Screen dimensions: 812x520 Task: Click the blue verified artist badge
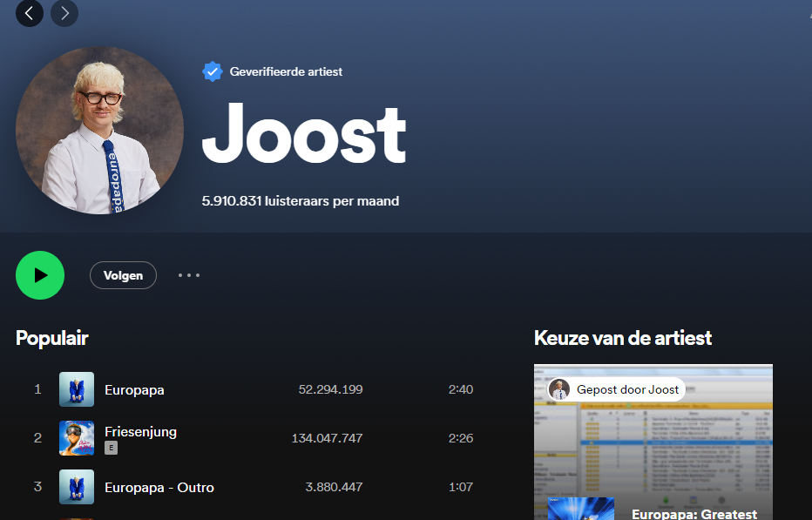pos(213,71)
